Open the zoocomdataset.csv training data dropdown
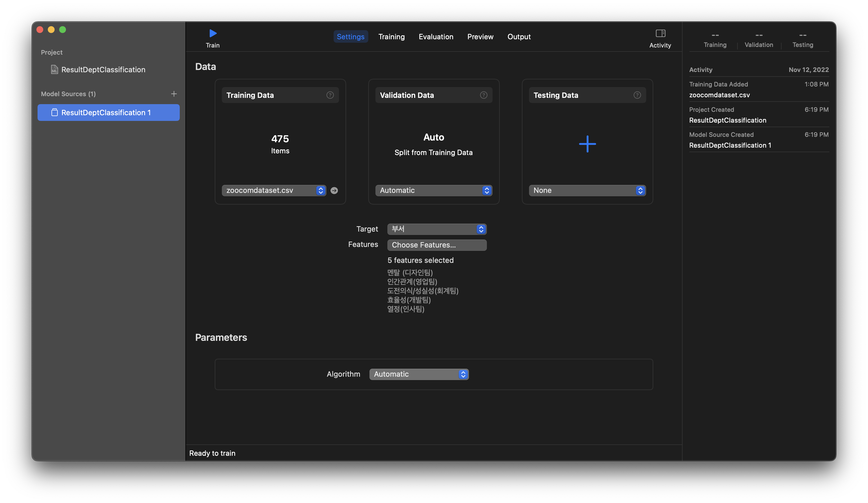868x503 pixels. (274, 191)
